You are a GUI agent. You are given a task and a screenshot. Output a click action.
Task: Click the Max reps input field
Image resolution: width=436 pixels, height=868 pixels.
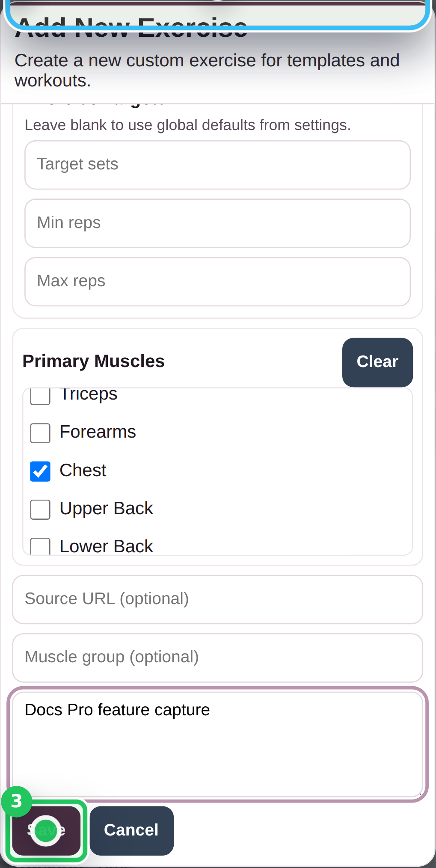pyautogui.click(x=217, y=281)
